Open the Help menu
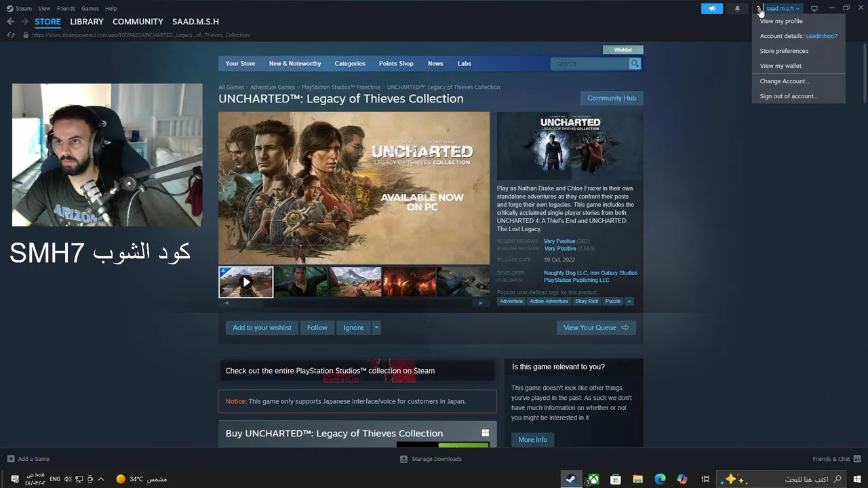 click(x=111, y=8)
